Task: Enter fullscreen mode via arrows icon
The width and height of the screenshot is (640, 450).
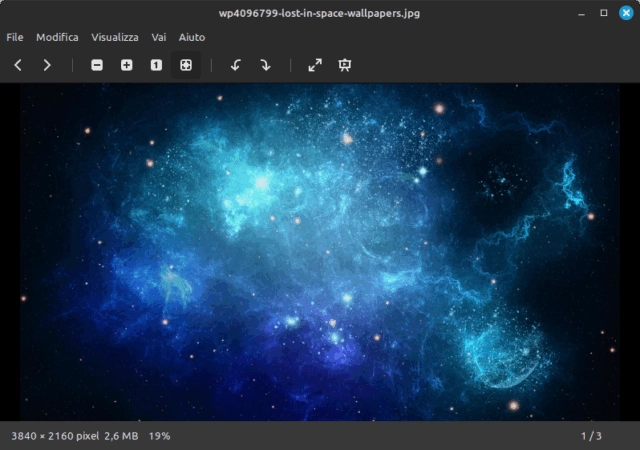Action: (x=315, y=65)
